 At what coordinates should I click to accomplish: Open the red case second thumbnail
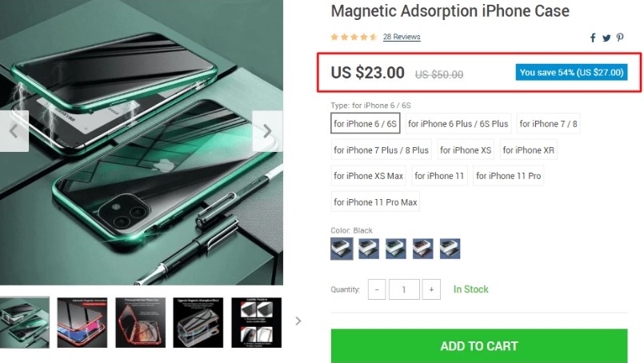pyautogui.click(x=82, y=323)
